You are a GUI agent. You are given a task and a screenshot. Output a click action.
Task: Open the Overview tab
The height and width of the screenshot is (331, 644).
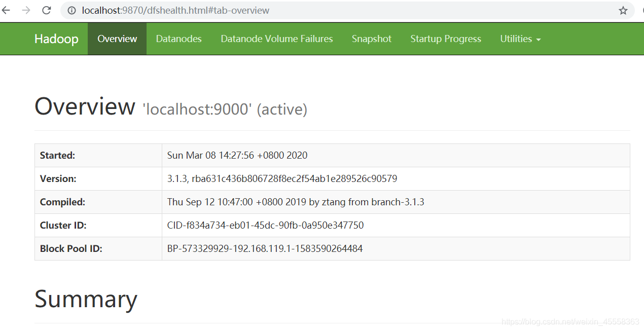tap(117, 39)
